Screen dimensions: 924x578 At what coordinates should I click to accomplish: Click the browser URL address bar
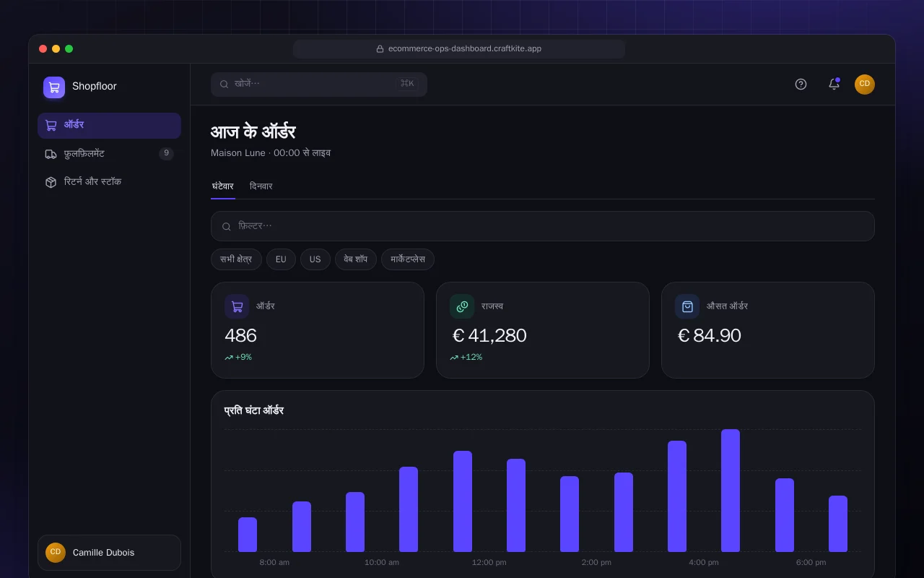[x=459, y=49]
